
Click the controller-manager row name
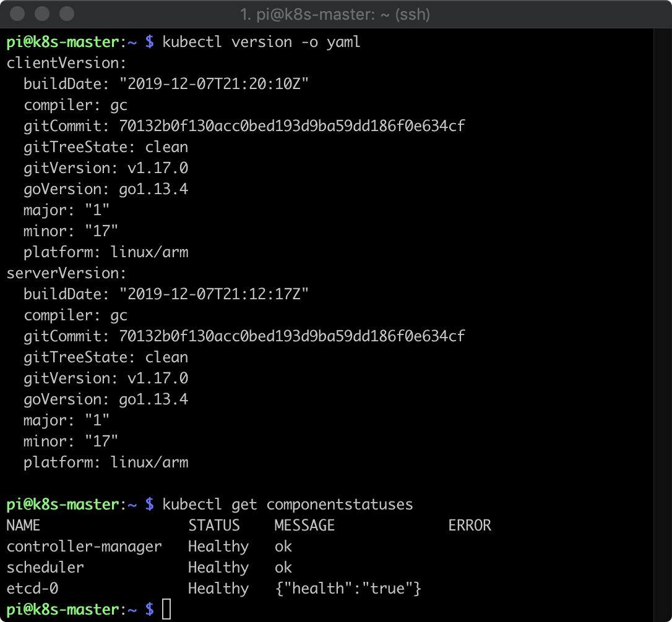pyautogui.click(x=84, y=547)
